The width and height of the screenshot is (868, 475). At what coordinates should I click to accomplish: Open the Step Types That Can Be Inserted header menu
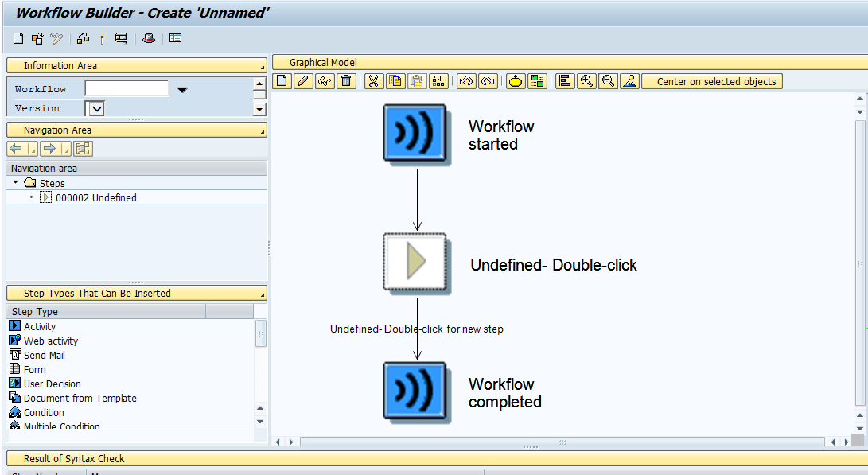point(263,295)
